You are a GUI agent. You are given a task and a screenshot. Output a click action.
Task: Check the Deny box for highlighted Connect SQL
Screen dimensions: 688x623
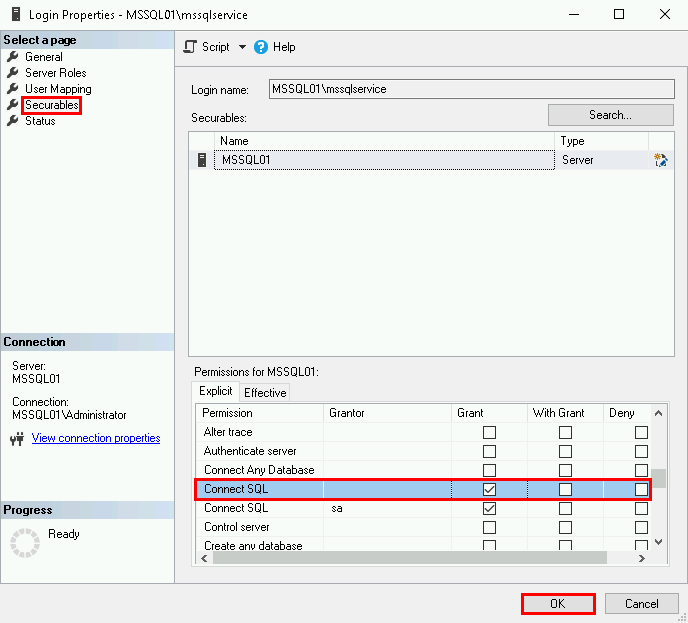click(x=641, y=489)
